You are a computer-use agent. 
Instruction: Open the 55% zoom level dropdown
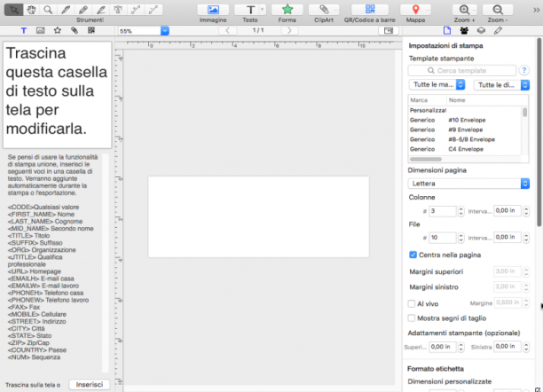tap(165, 31)
